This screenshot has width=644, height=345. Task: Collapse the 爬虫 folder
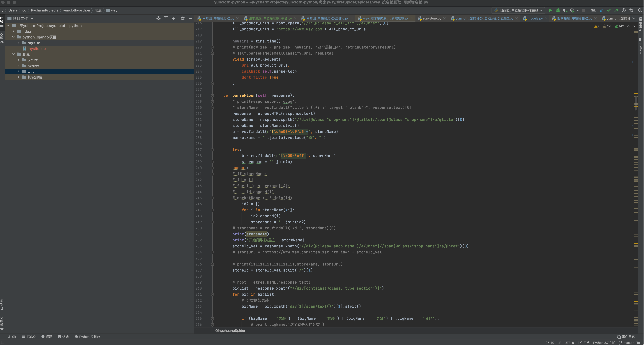point(13,54)
